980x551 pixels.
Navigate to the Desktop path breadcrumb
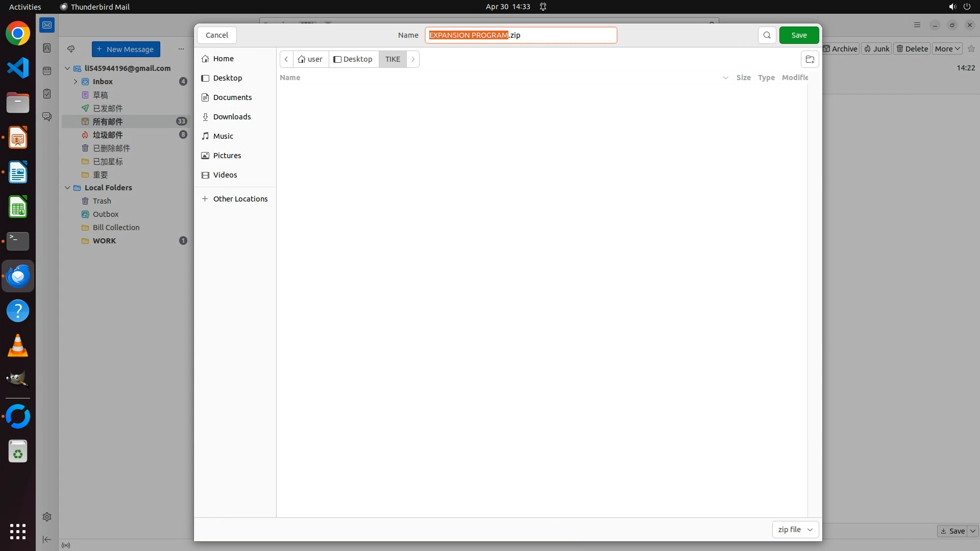[x=353, y=59]
